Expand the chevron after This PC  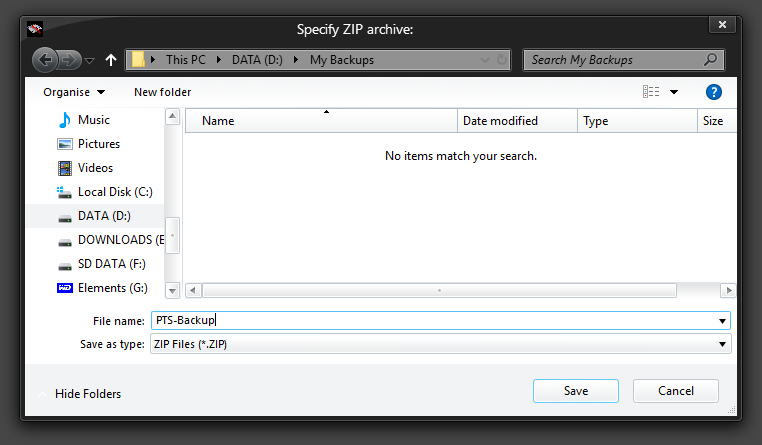[x=219, y=60]
